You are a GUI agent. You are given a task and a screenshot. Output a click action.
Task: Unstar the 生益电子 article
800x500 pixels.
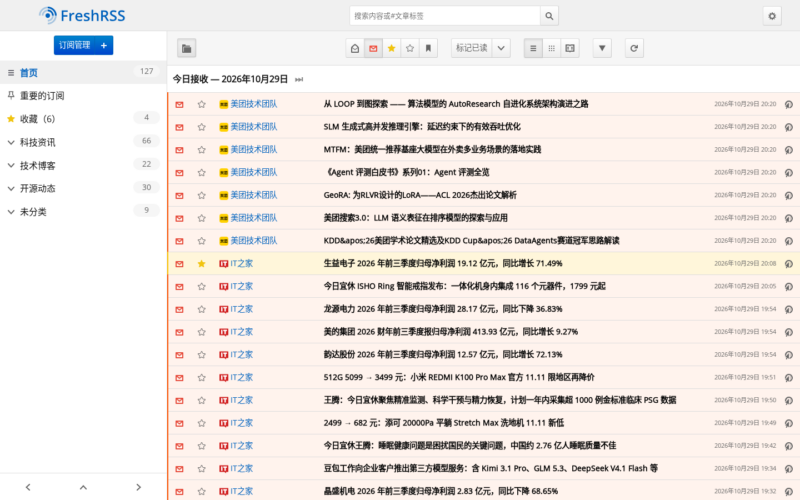(x=202, y=264)
